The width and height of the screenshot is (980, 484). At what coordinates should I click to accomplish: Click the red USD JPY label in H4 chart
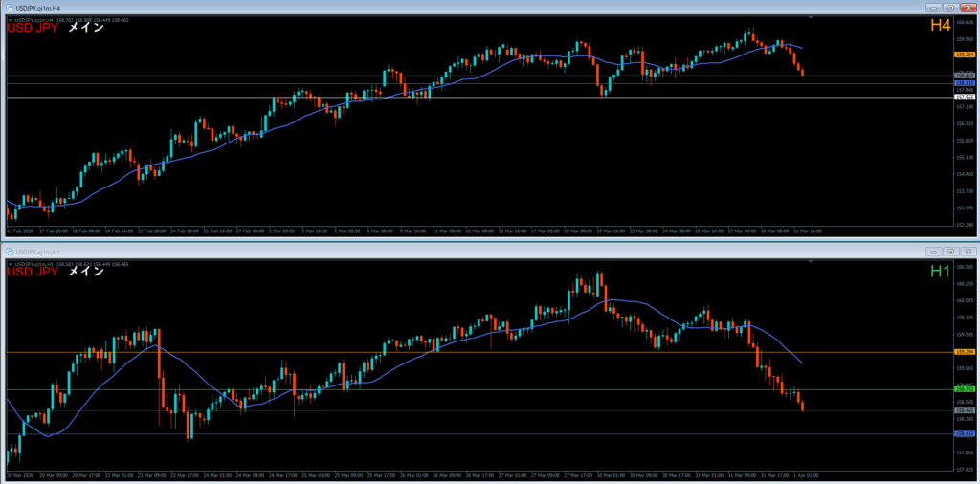pos(33,28)
